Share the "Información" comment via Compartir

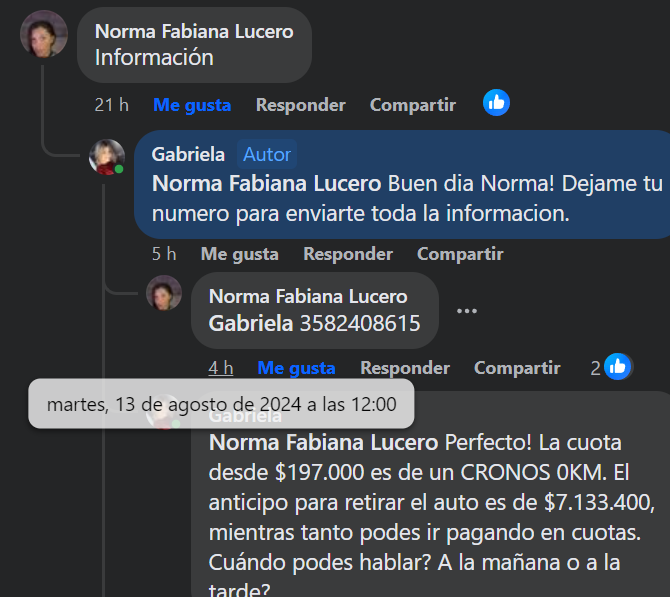[412, 105]
